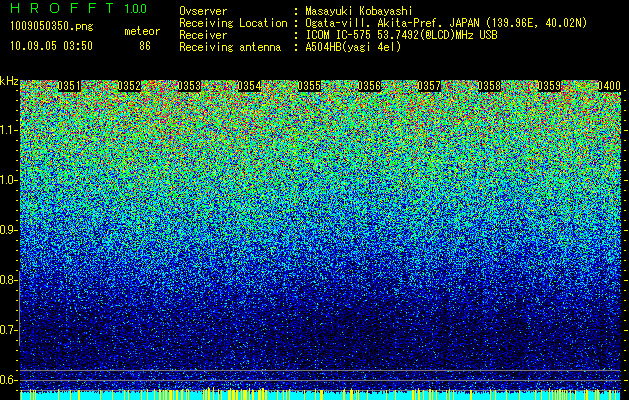Click the 0356 time marker
Viewport: 629px width, 400px height.
369,86
